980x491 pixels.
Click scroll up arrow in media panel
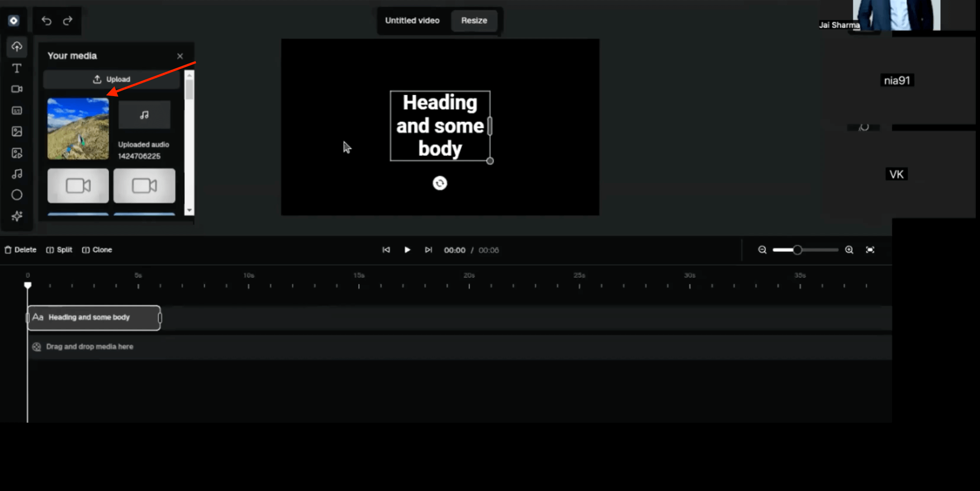point(189,75)
